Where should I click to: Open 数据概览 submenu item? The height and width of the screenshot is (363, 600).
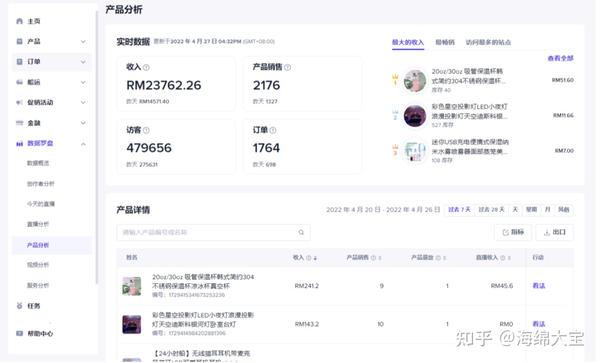(x=38, y=163)
